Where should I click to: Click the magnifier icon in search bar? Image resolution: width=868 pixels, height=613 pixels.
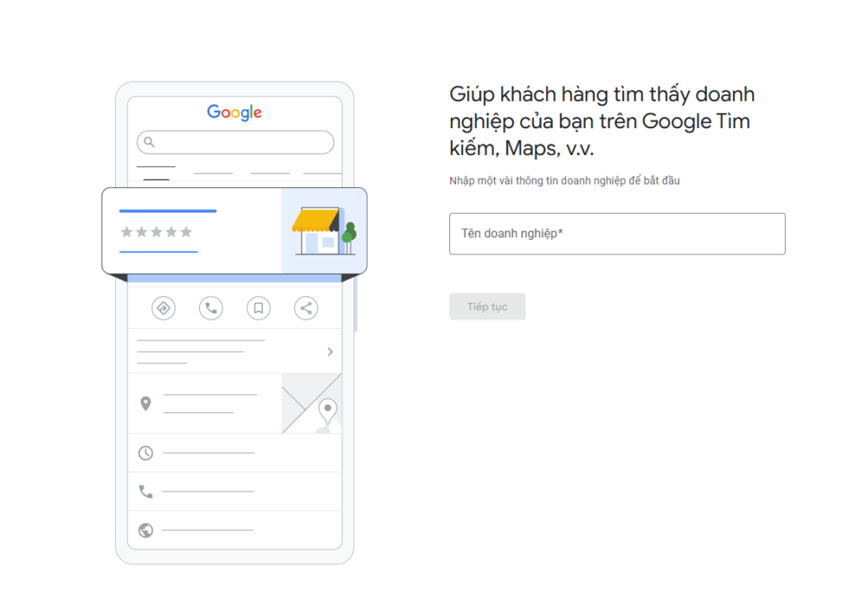[x=149, y=142]
